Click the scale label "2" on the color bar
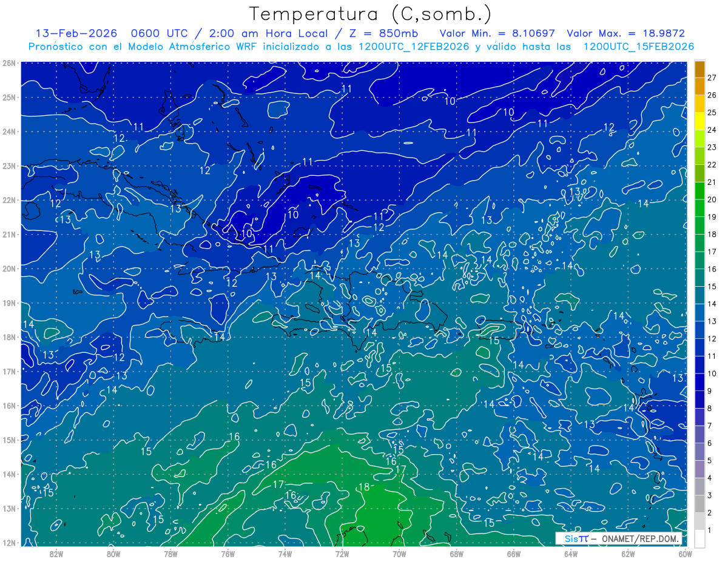The height and width of the screenshot is (562, 728). (709, 513)
